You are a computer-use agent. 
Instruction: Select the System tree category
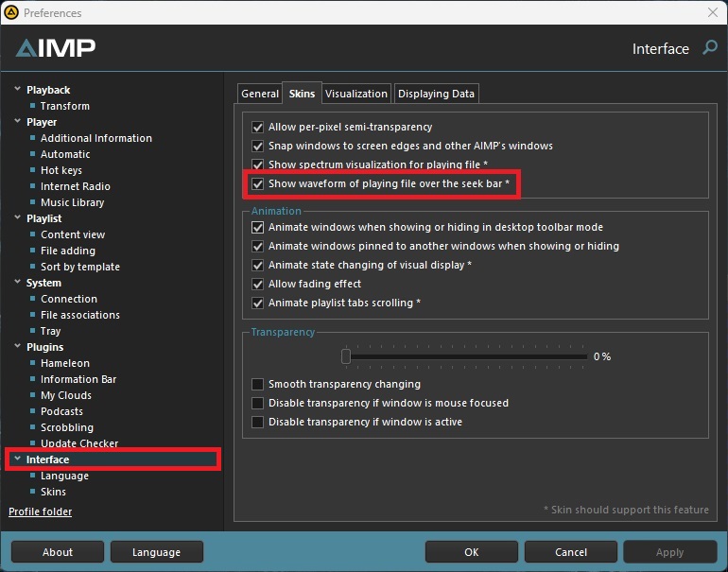[x=43, y=283]
